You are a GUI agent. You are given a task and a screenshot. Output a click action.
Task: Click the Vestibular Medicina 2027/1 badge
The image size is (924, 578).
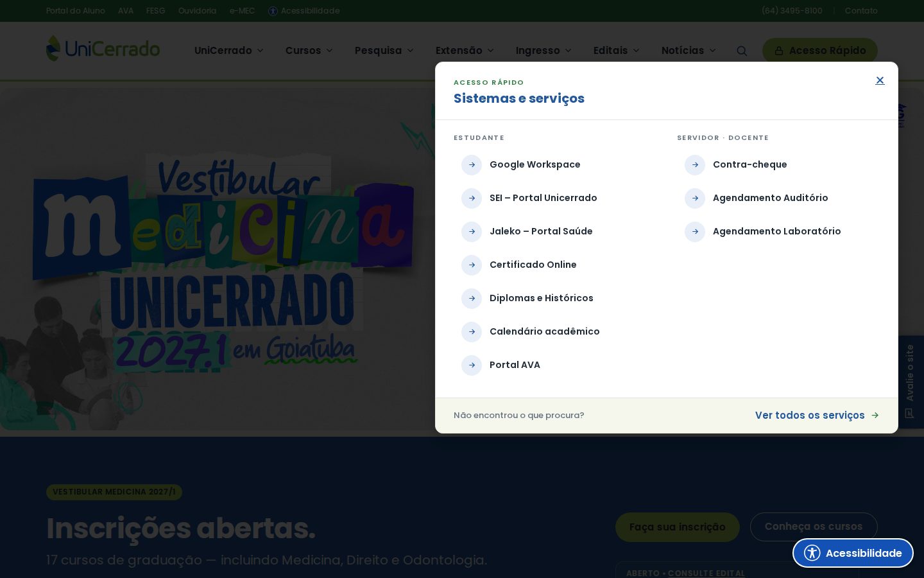pyautogui.click(x=114, y=492)
